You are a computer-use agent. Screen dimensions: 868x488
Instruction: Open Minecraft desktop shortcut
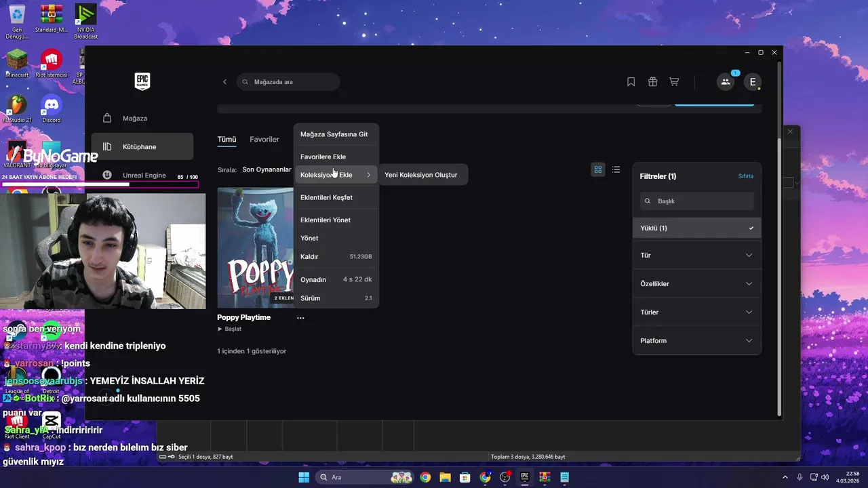click(x=17, y=64)
